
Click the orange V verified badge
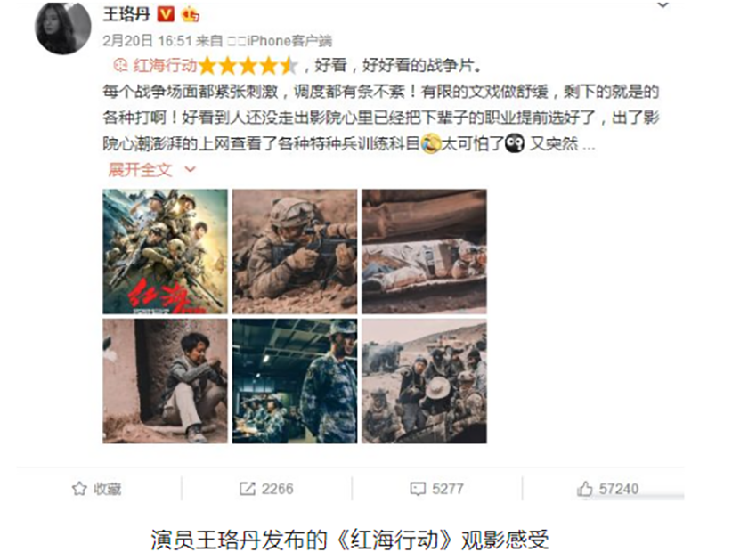(166, 14)
